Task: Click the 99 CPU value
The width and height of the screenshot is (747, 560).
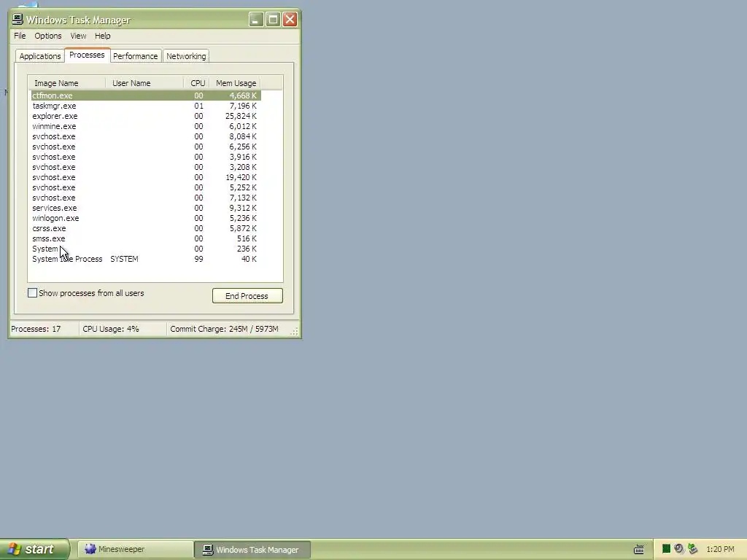Action: 198,259
